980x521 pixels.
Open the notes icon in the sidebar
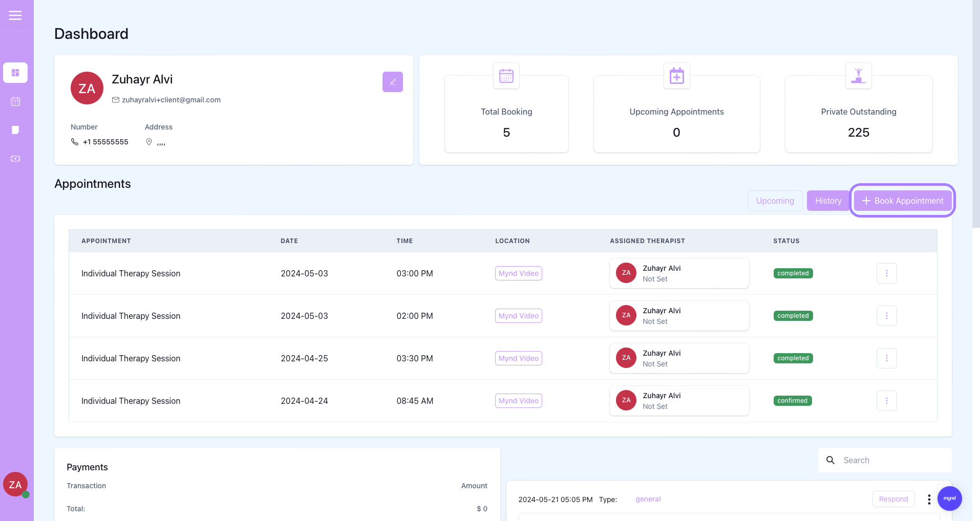[x=15, y=130]
